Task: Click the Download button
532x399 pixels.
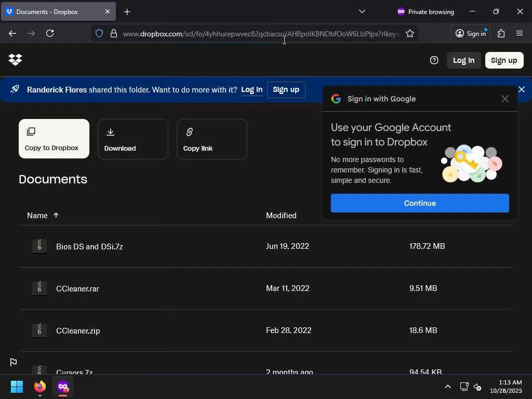Action: (x=133, y=139)
